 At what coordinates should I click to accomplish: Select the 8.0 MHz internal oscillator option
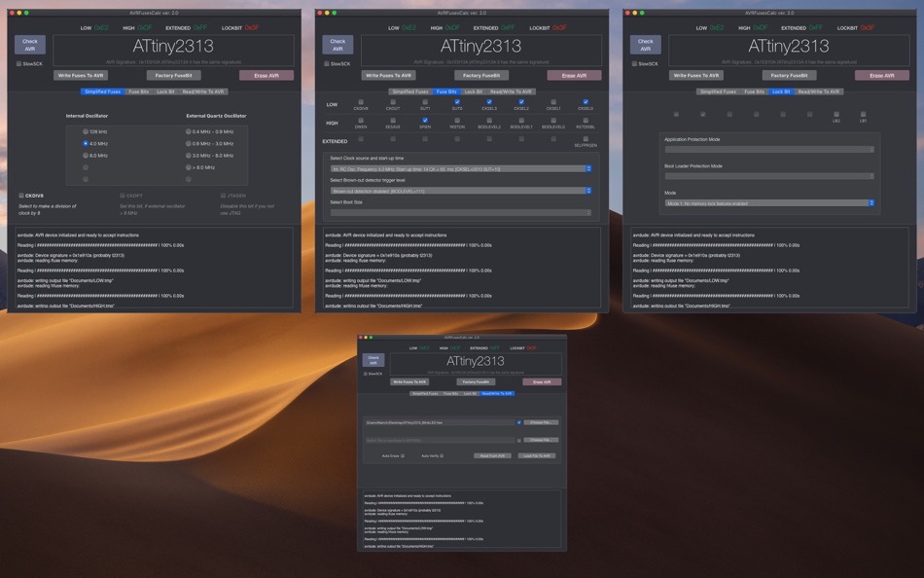pyautogui.click(x=86, y=156)
